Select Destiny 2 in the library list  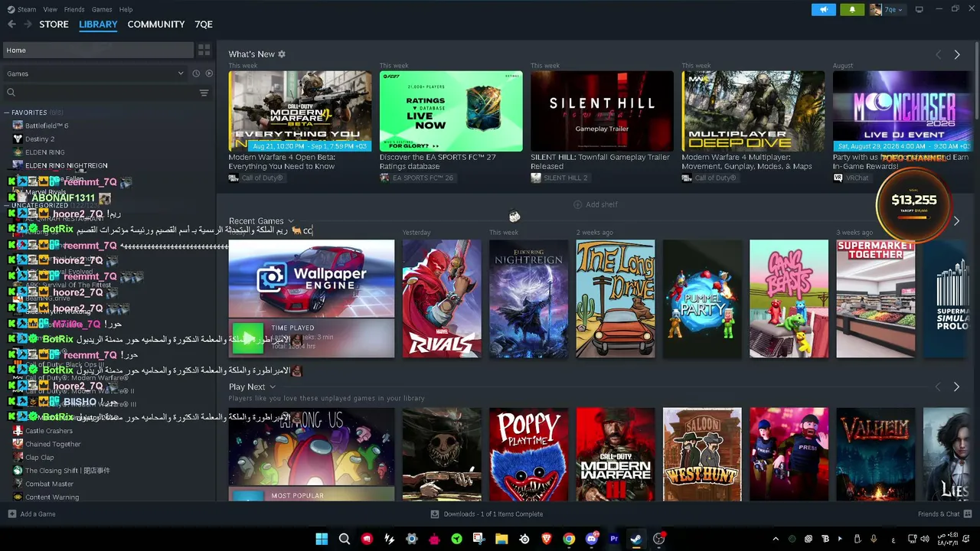click(x=40, y=139)
